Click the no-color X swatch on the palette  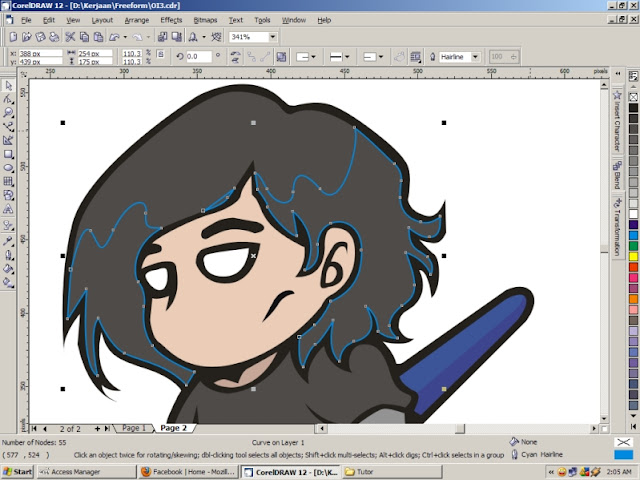click(x=633, y=97)
